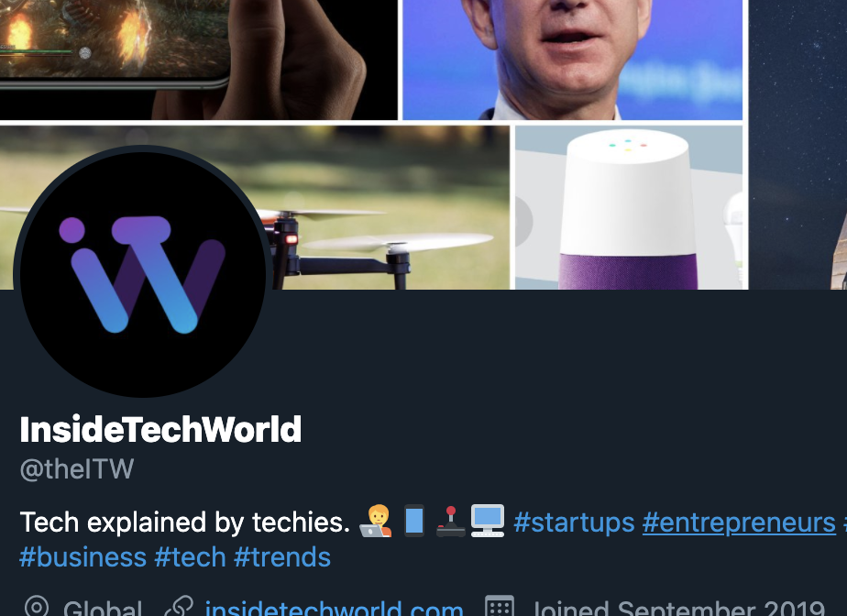Click the InsideTechWorld display name
Image resolution: width=847 pixels, height=616 pixels.
pyautogui.click(x=160, y=430)
